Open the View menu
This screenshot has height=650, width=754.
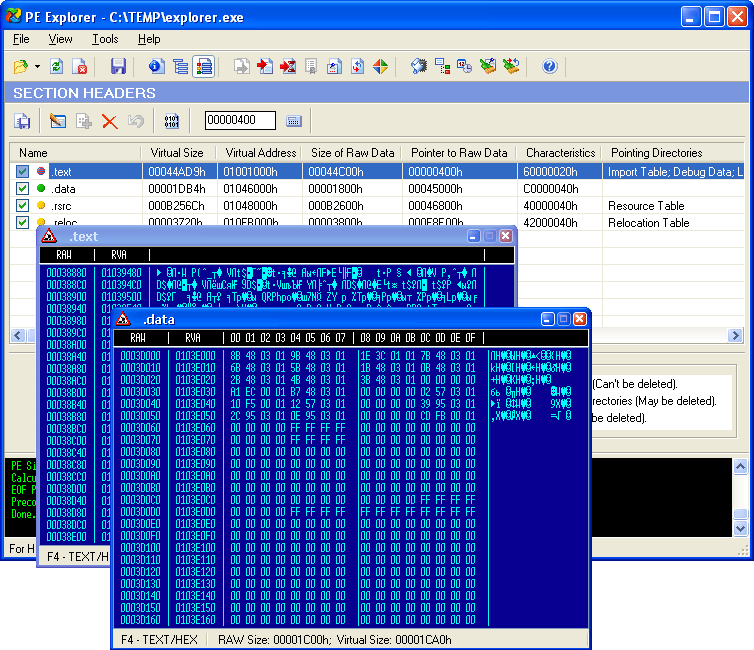coord(60,39)
